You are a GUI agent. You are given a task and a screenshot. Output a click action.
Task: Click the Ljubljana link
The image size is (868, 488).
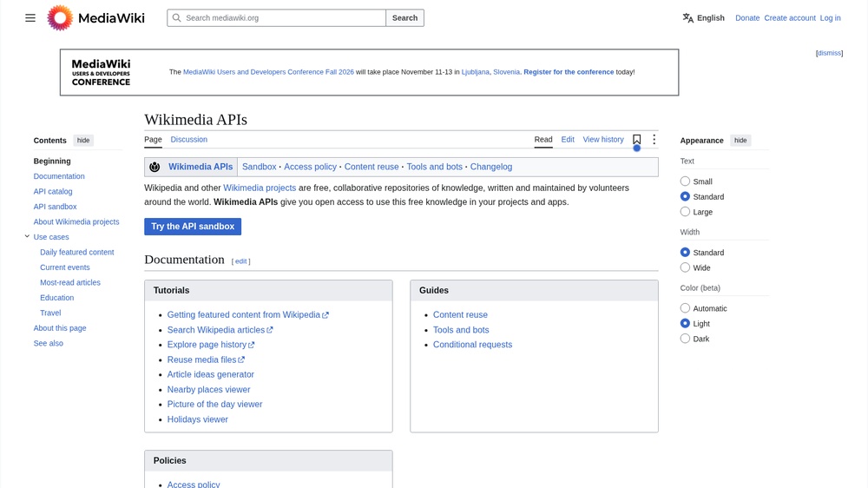coord(476,72)
